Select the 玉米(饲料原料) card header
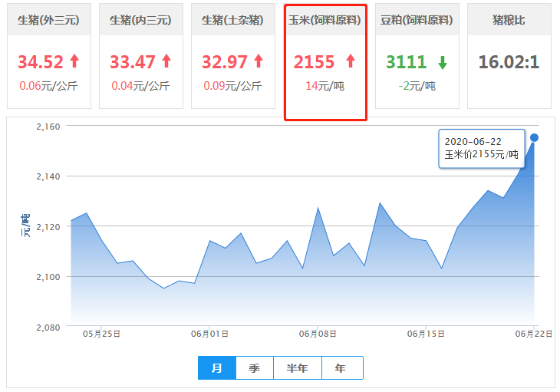 (x=325, y=20)
